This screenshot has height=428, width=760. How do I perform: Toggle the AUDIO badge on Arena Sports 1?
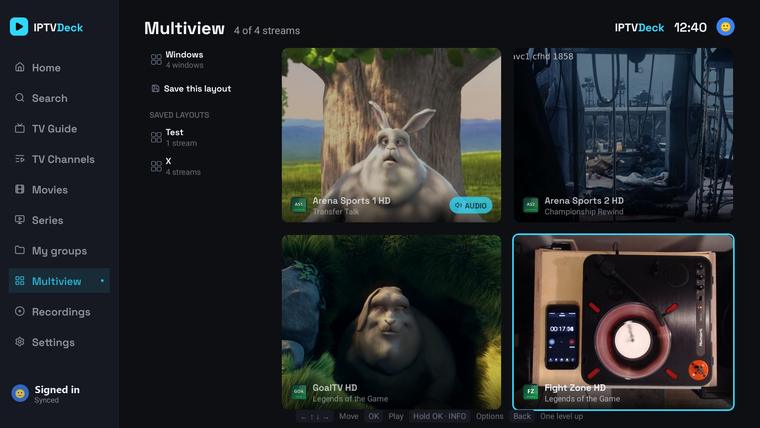tap(471, 206)
